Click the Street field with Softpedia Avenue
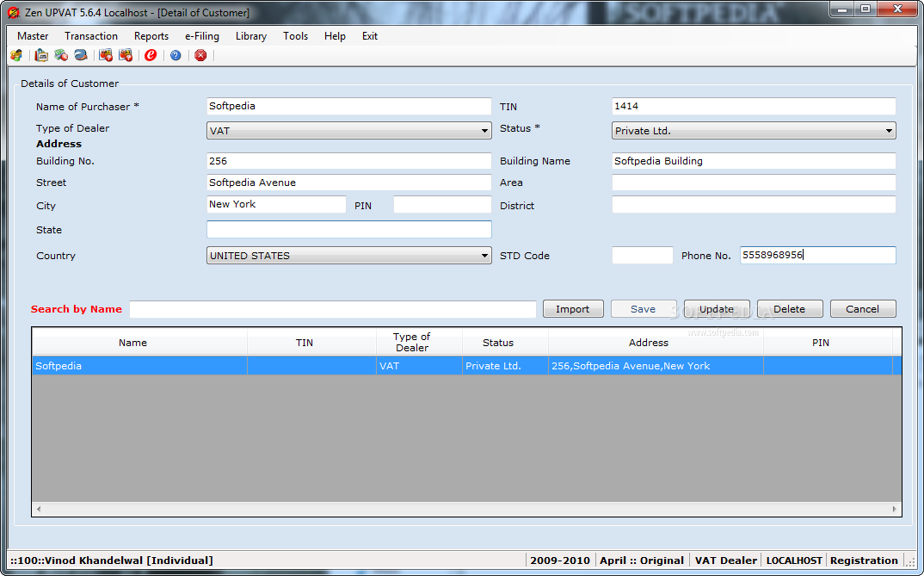924x576 pixels. (348, 183)
